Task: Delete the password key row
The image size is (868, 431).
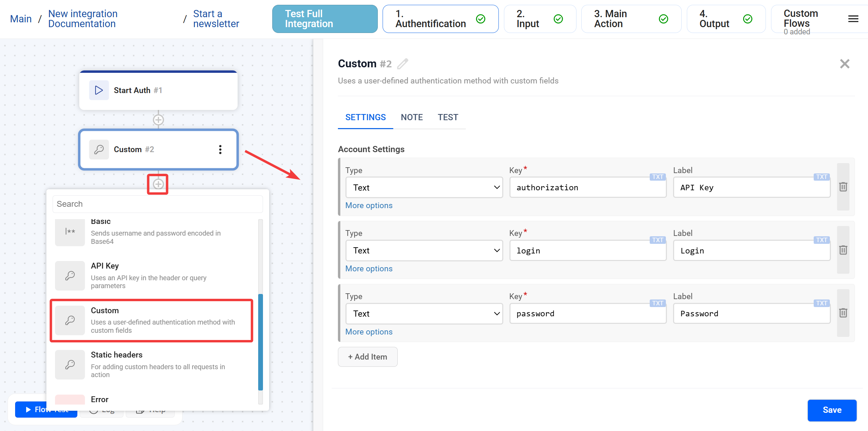Action: point(843,313)
